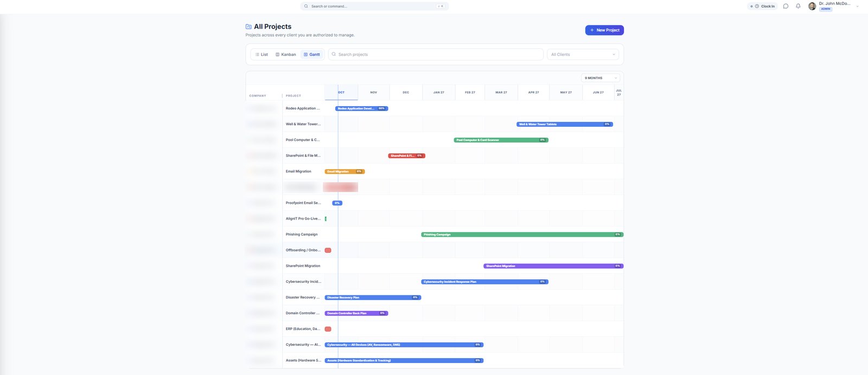Click the red Offboarding Gantt marker
This screenshot has height=375, width=868.
(x=328, y=250)
